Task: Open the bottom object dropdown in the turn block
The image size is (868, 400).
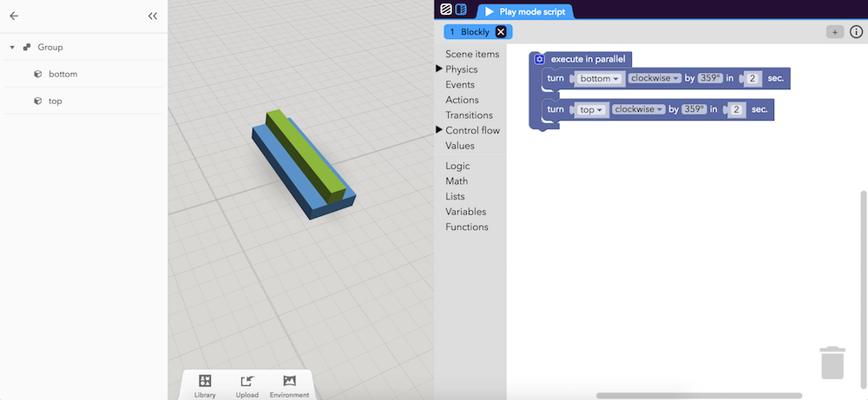Action: [601, 79]
